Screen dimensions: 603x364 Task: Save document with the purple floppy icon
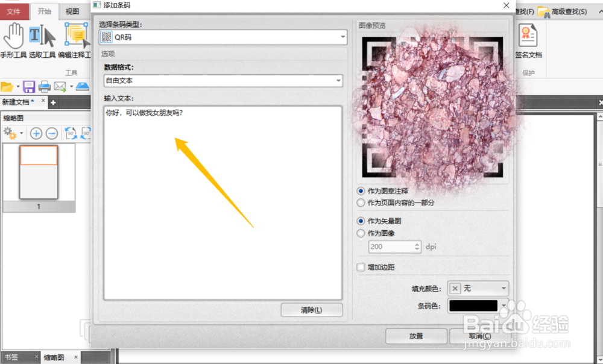[x=29, y=87]
